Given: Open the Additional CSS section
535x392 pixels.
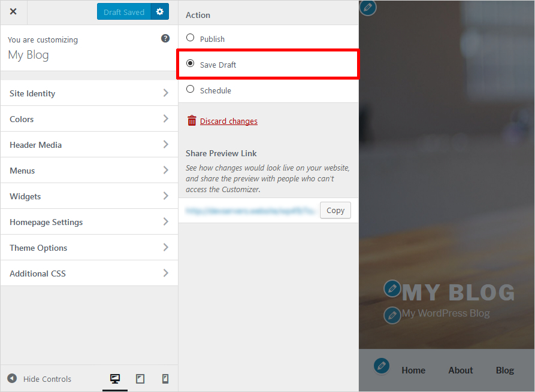Looking at the screenshot, I should [x=89, y=274].
